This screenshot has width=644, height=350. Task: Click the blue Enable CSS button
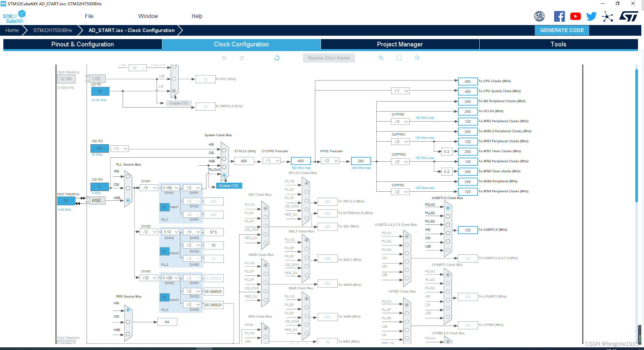[x=229, y=186]
